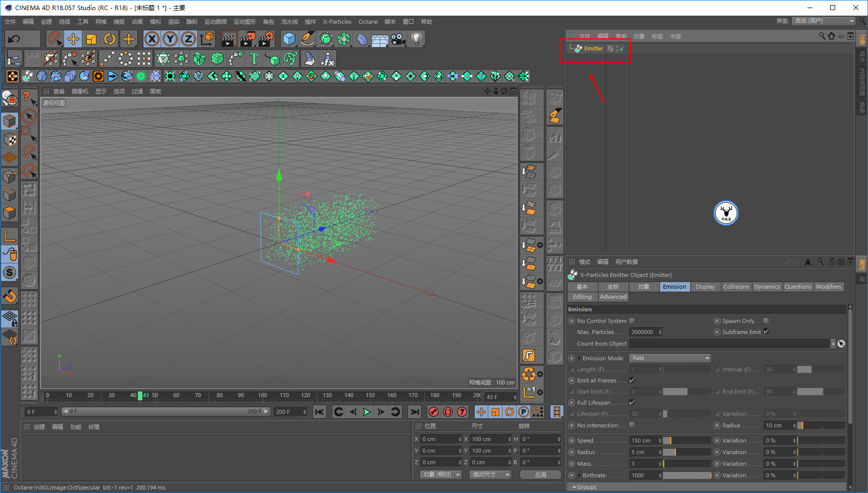Open Emission Mode Rate dropdown
Image resolution: width=868 pixels, height=493 pixels.
pyautogui.click(x=670, y=358)
